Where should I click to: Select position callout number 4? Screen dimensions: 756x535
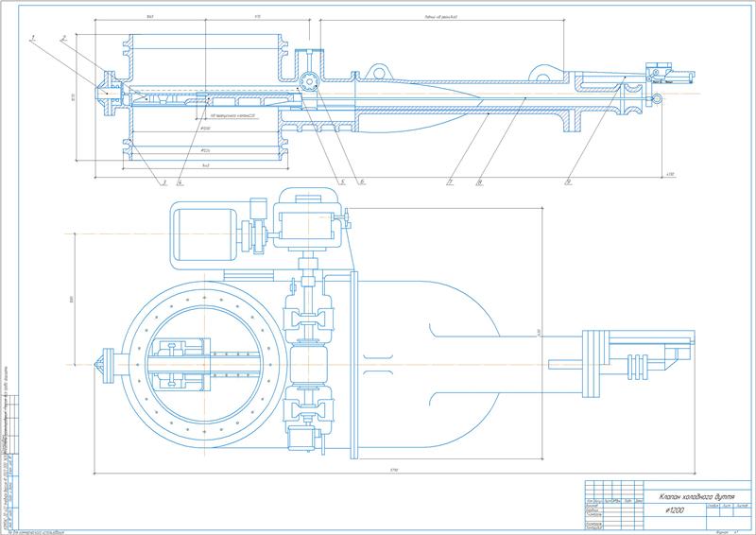point(180,181)
